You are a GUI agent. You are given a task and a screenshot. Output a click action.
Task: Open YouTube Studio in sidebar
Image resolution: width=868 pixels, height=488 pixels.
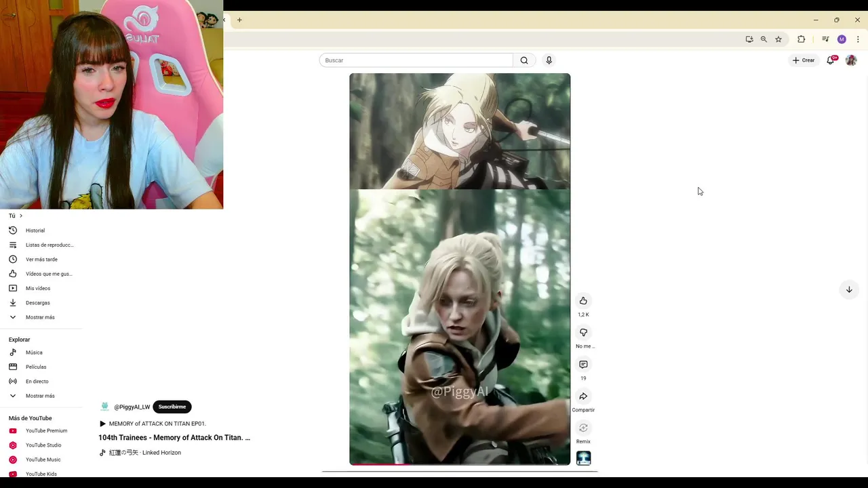(42, 445)
